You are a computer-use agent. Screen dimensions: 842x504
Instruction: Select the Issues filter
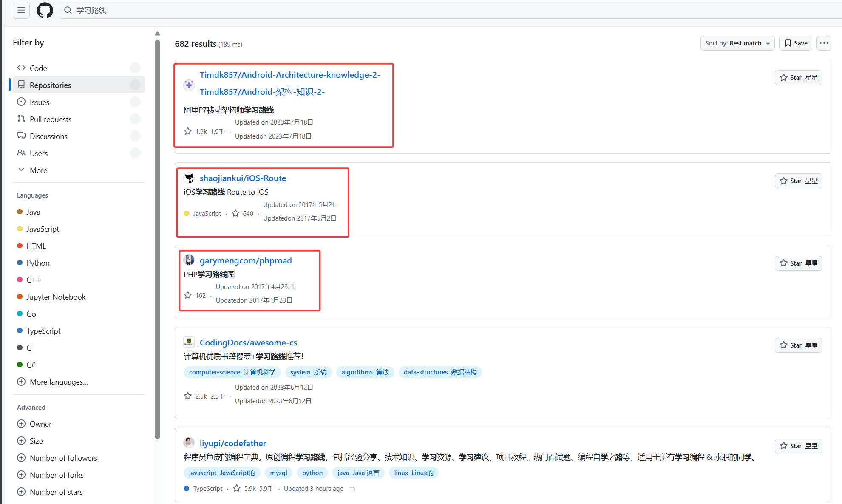click(39, 102)
